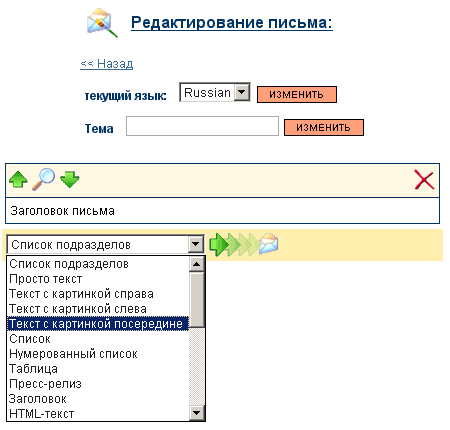Click the list scrollbar up arrow
The height and width of the screenshot is (430, 450).
click(x=196, y=264)
